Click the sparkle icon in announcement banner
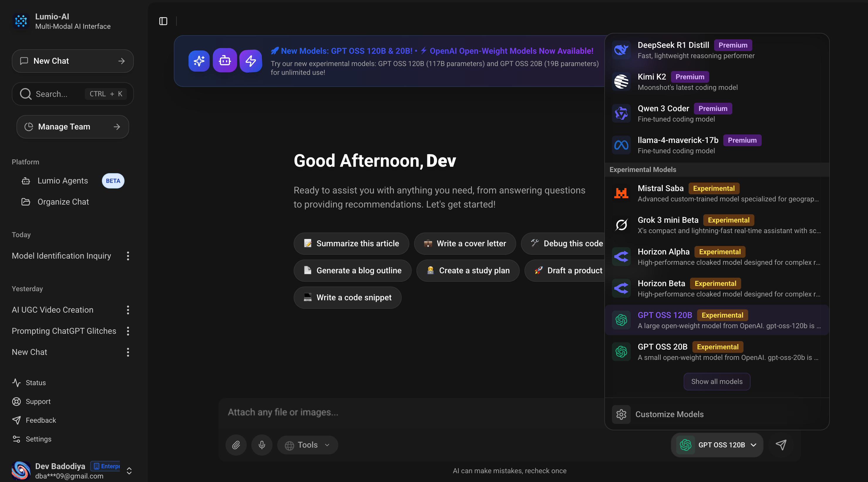 click(199, 61)
